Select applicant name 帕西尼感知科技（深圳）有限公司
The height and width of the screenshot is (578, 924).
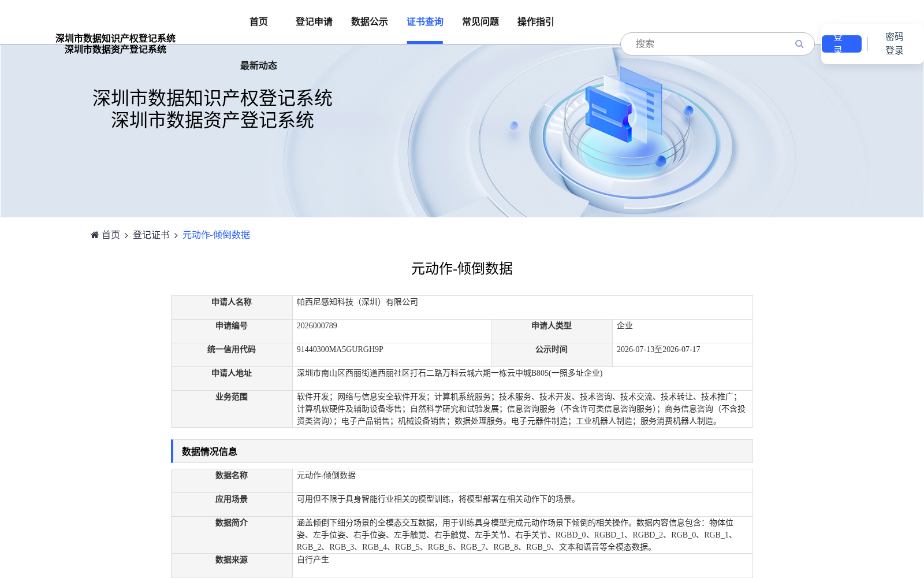pos(357,302)
